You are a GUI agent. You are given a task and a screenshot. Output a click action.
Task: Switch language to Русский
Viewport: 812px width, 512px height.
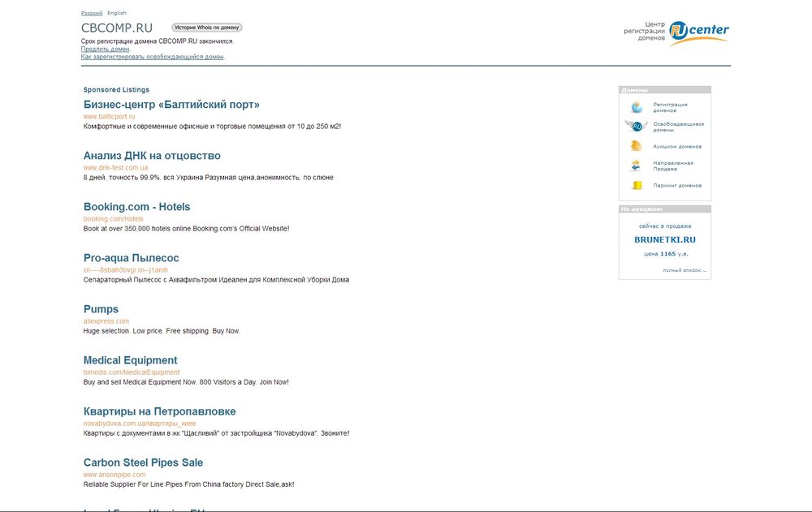coord(92,13)
